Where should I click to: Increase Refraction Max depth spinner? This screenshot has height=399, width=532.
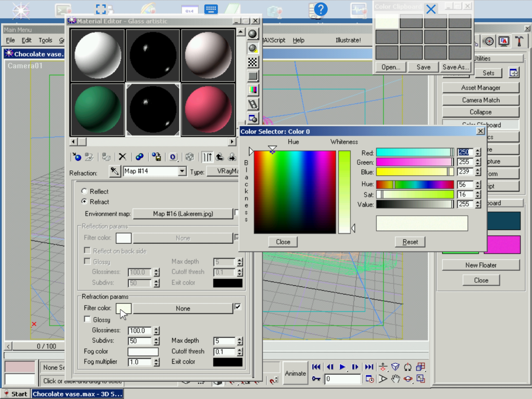pos(240,339)
